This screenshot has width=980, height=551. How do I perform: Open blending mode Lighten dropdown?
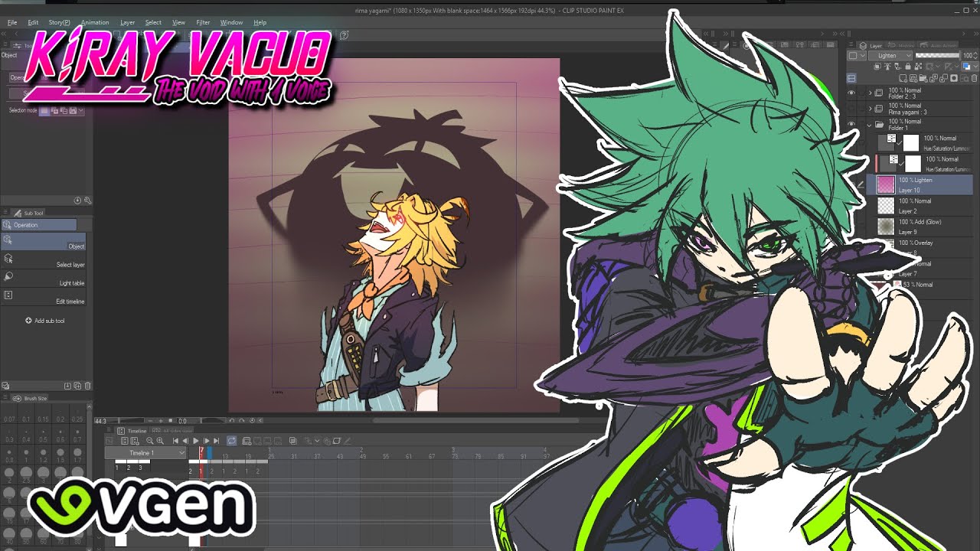890,56
